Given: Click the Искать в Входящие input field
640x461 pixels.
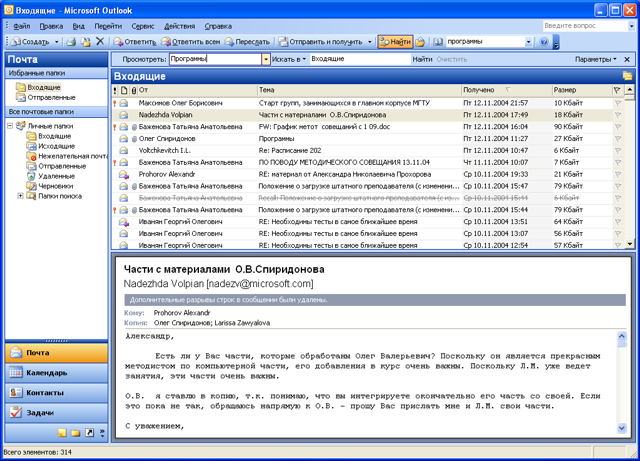Looking at the screenshot, I should click(x=360, y=59).
